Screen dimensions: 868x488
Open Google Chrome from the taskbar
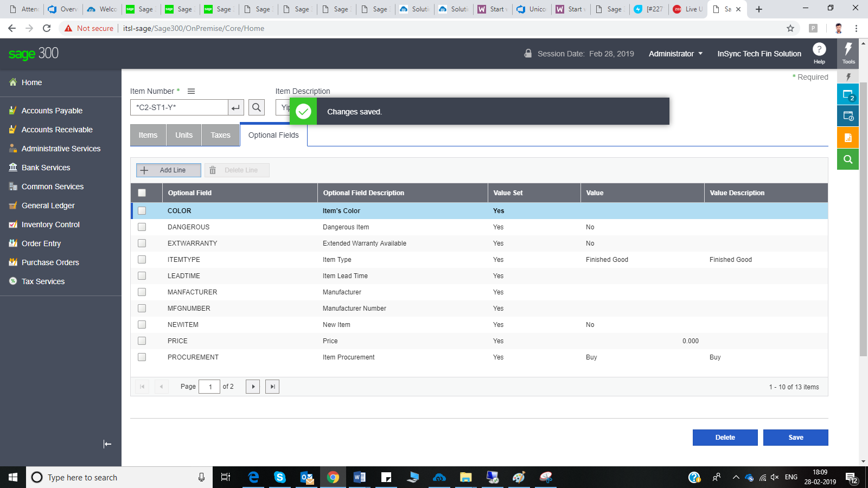[x=333, y=477]
